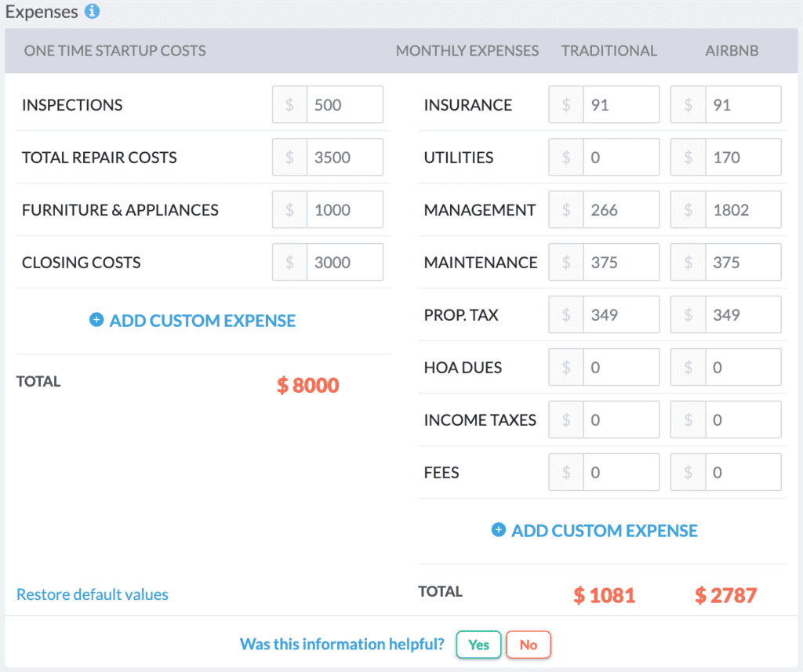Viewport: 803px width, 672px height.
Task: Select the Total Repair Costs input field
Action: coord(345,157)
